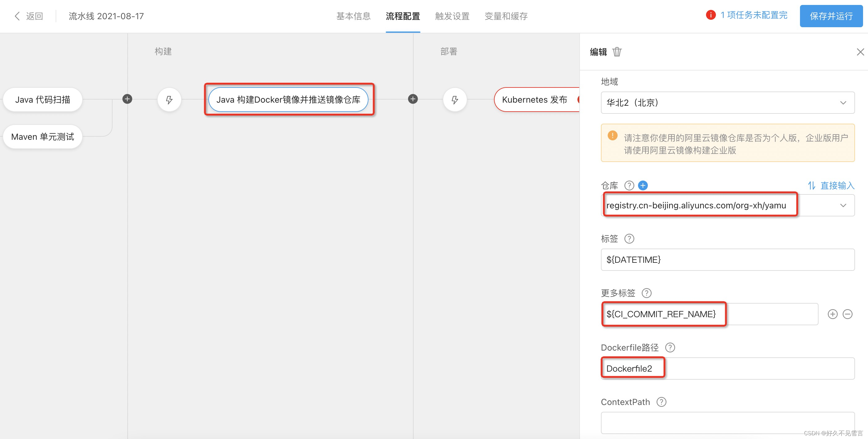Screen dimensions: 868x439
Task: Select the Kubernetes 发布 task node
Action: click(x=536, y=99)
